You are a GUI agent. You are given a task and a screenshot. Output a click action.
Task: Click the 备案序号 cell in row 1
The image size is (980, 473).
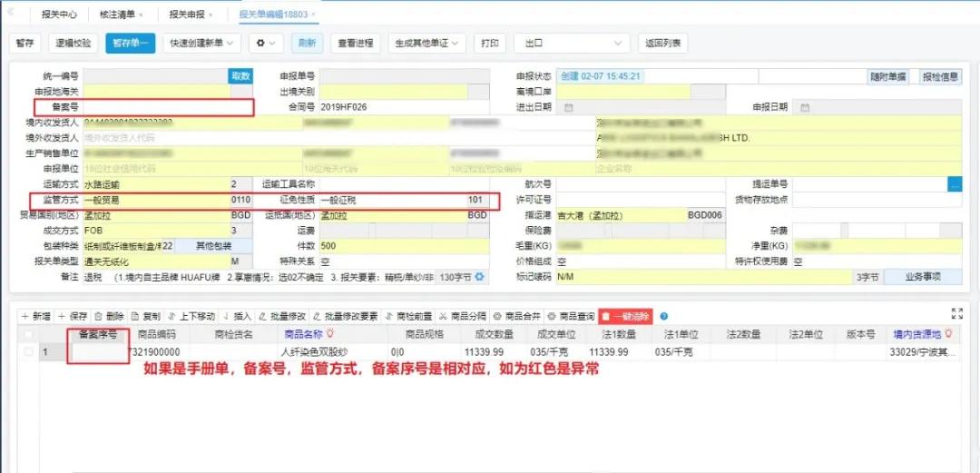100,352
